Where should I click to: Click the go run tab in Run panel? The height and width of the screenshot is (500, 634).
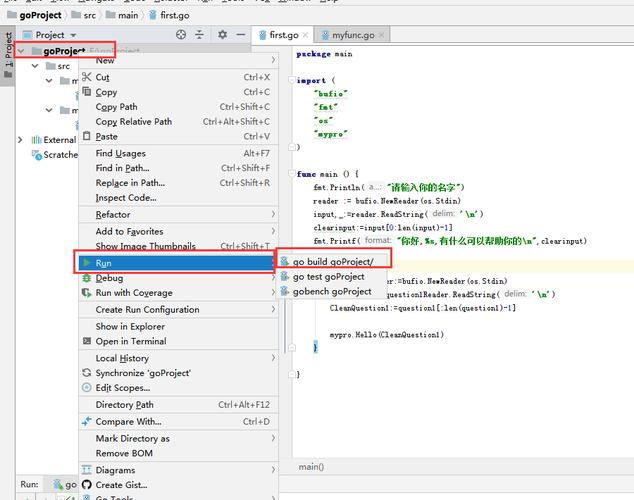[x=66, y=484]
